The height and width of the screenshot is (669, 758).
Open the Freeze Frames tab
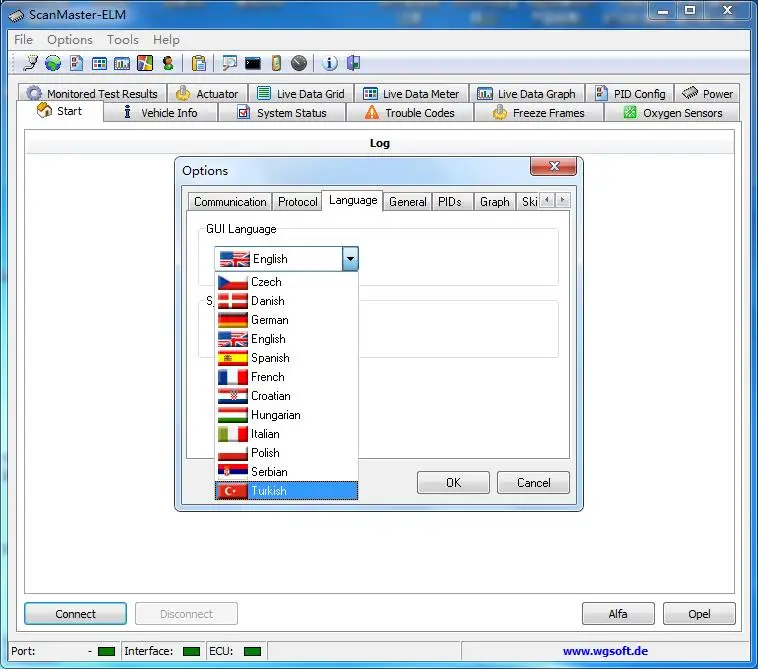539,113
